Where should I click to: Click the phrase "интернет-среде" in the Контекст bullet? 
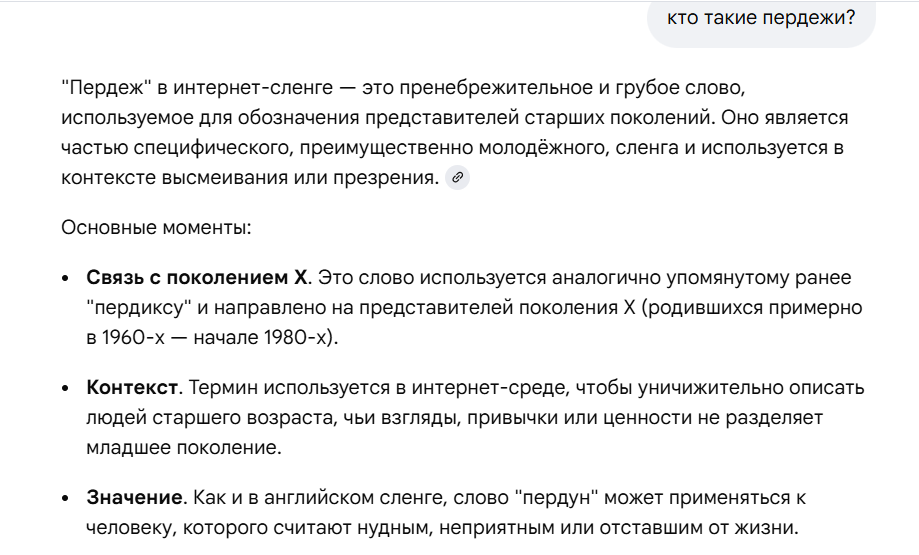pyautogui.click(x=468, y=387)
